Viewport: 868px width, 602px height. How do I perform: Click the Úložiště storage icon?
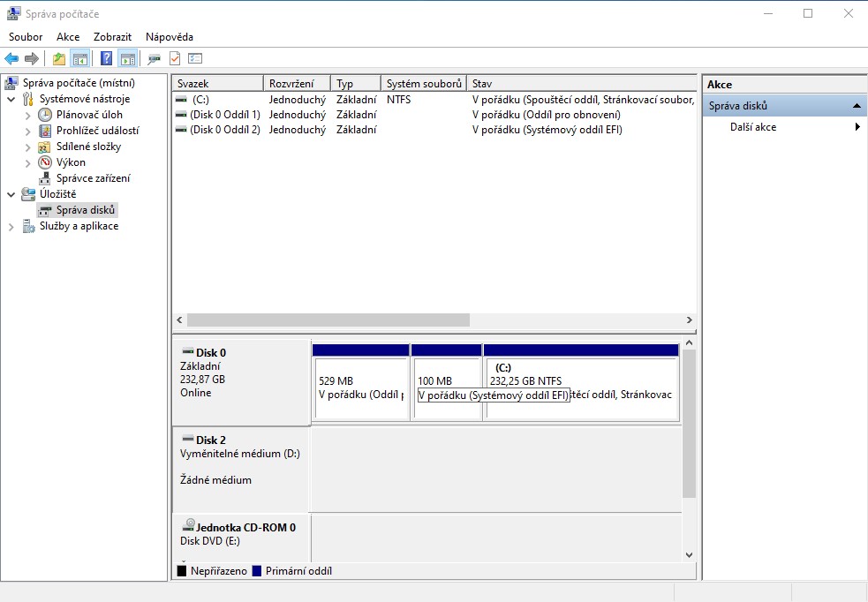[28, 194]
